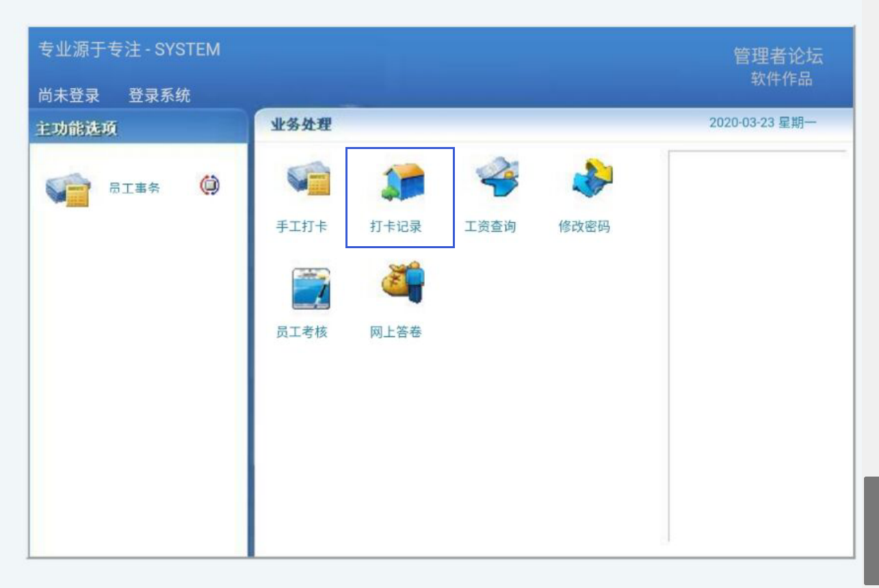Viewport: 879px width, 588px height.
Task: Click the gray scrollbar at right edge
Action: coord(871,530)
